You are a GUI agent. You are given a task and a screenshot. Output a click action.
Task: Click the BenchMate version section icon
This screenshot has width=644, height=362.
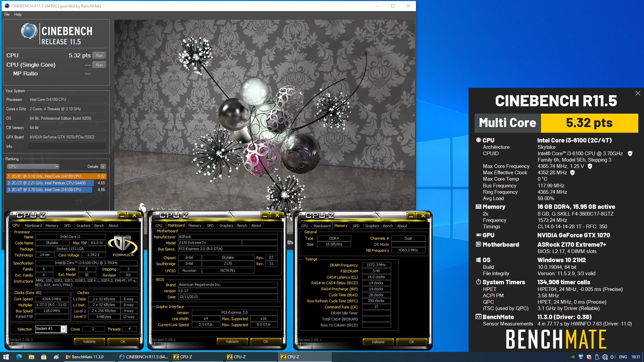pyautogui.click(x=479, y=317)
